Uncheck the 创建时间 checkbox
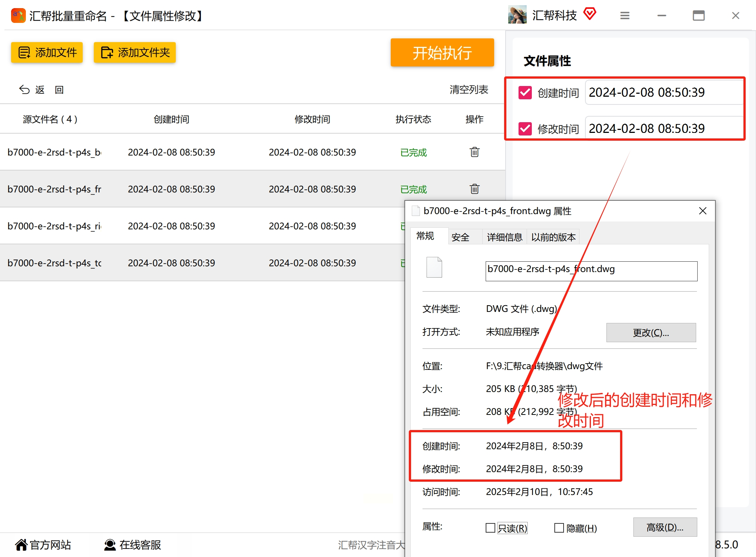 pos(525,93)
